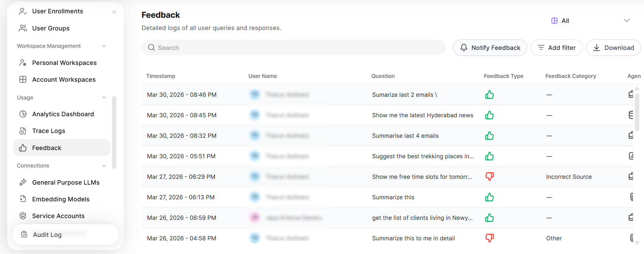Collapse the Connections section
This screenshot has width=644, height=254.
point(104,166)
